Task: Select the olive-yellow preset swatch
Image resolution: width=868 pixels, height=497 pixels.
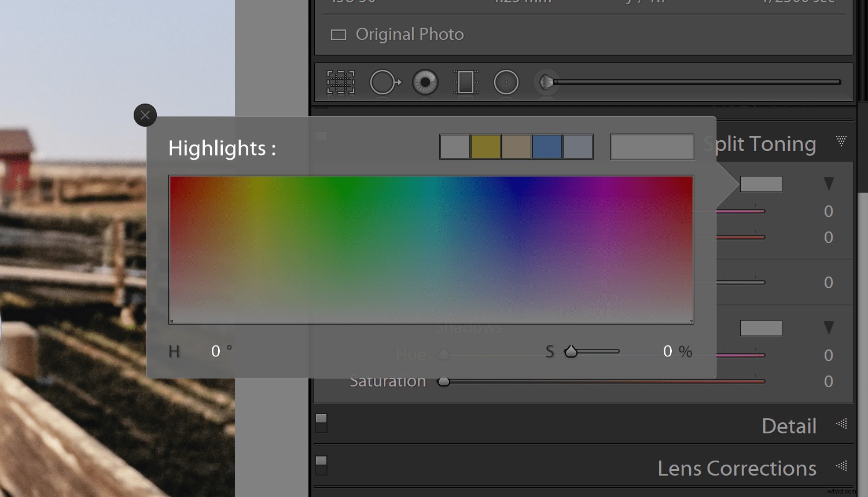Action: [486, 146]
